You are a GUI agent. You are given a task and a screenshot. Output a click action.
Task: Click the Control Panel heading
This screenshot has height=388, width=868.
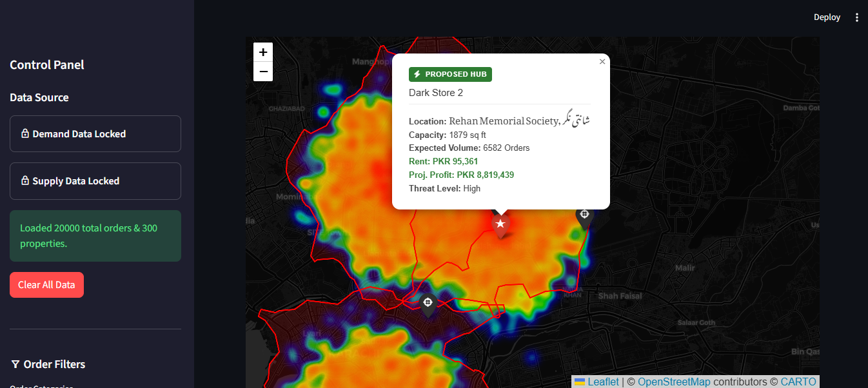(47, 64)
